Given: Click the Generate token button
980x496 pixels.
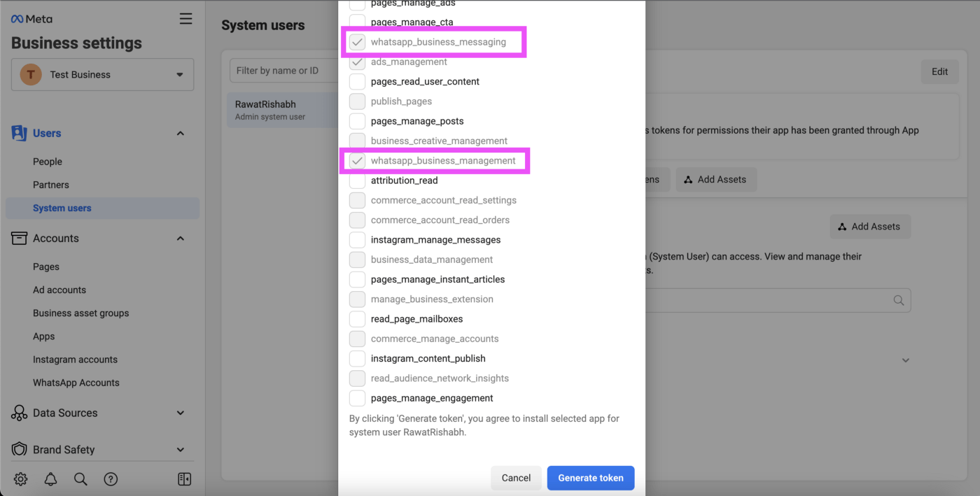Looking at the screenshot, I should [590, 478].
